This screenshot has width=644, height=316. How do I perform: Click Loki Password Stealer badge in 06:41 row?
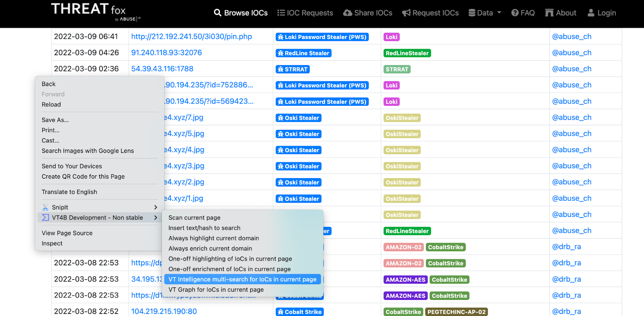click(x=322, y=37)
